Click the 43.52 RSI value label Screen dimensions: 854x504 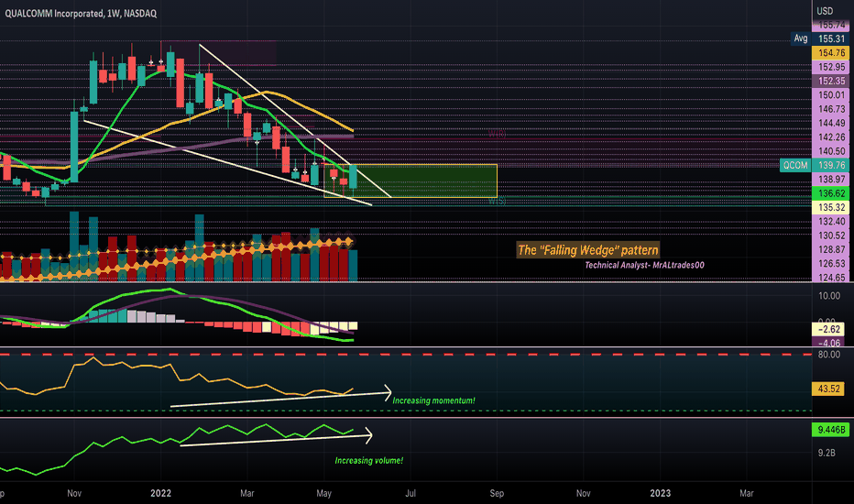pyautogui.click(x=828, y=389)
